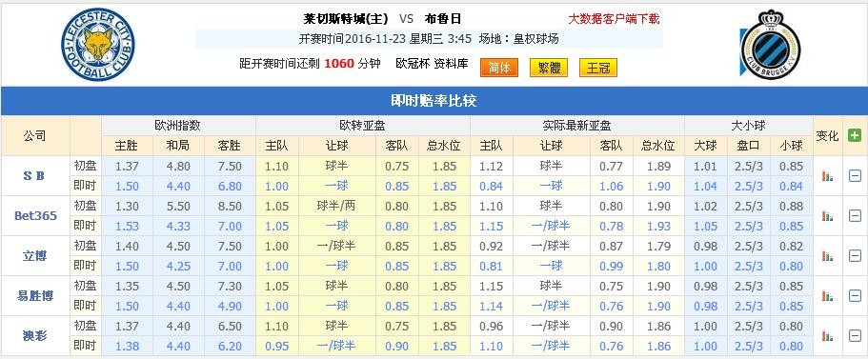This screenshot has width=868, height=359.
Task: Click the 小球 column header
Action: point(791,146)
